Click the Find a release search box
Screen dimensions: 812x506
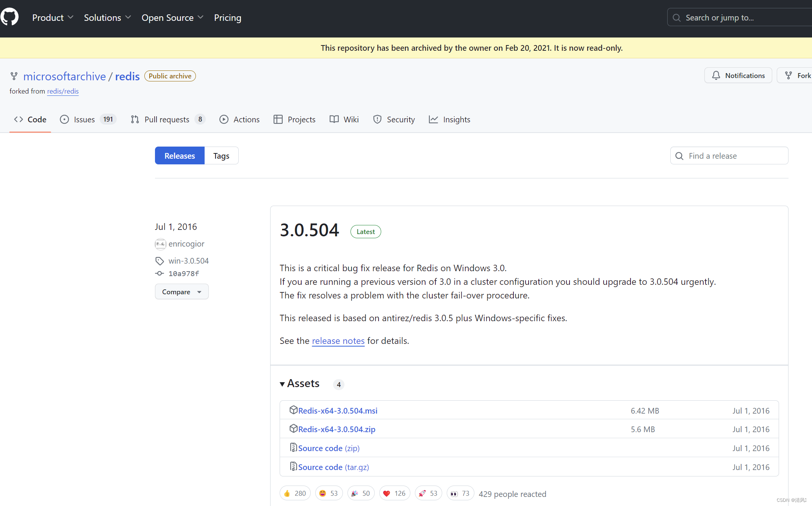[729, 156]
